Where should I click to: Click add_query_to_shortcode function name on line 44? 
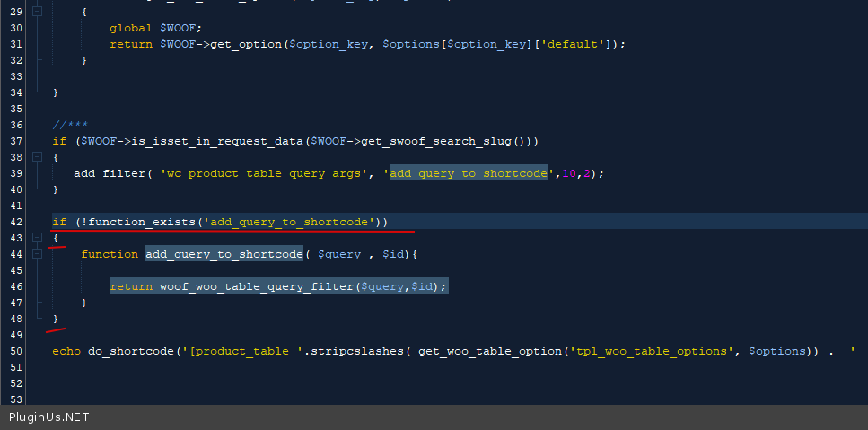pyautogui.click(x=224, y=254)
